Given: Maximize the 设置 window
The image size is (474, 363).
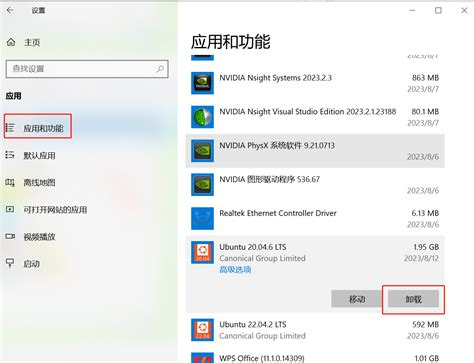Looking at the screenshot, I should pyautogui.click(x=438, y=10).
